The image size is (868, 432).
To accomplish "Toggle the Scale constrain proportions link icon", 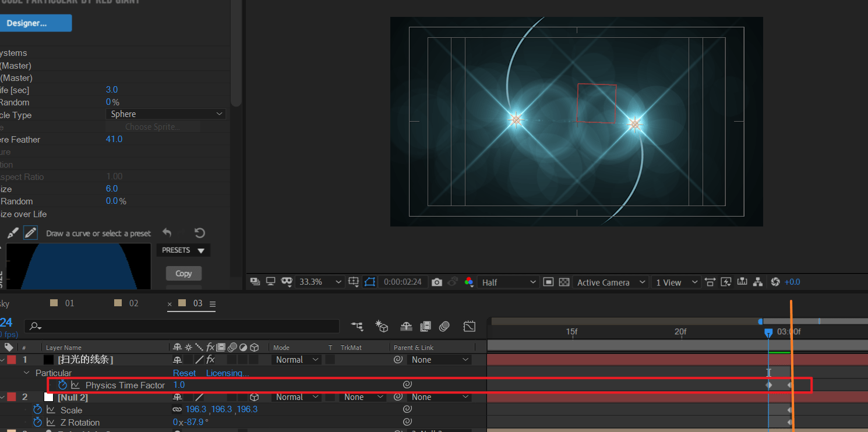I will coord(177,409).
